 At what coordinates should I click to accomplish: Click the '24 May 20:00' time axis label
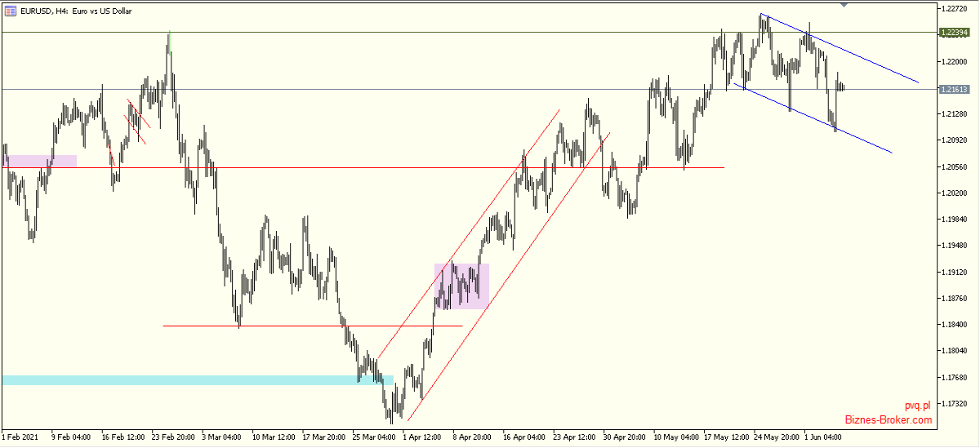pos(777,437)
